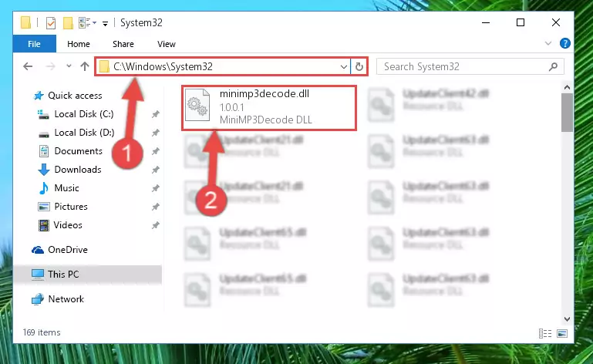593x364 pixels.
Task: Open the Customize Quick Access Toolbar dropdown
Action: click(x=105, y=23)
